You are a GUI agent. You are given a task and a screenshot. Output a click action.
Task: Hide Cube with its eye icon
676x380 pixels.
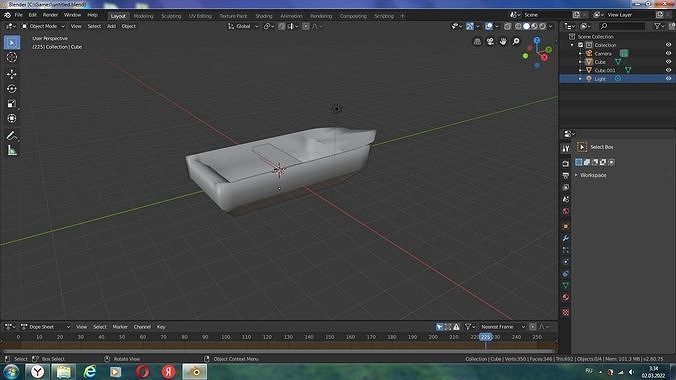(668, 62)
